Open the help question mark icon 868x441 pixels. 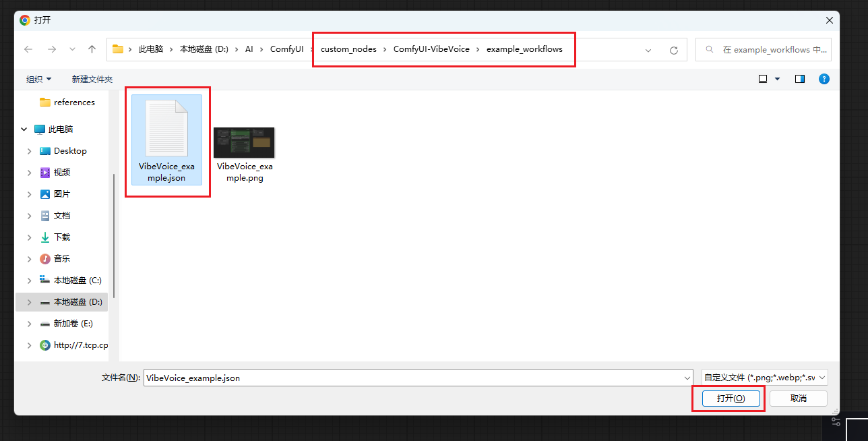[824, 79]
